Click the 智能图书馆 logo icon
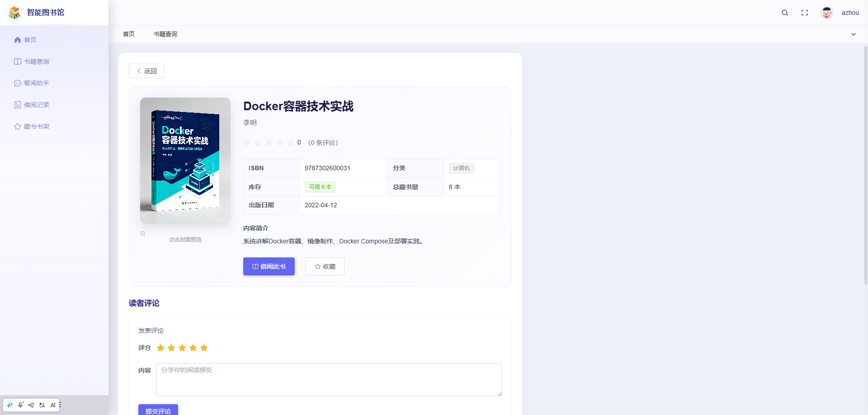 point(14,13)
